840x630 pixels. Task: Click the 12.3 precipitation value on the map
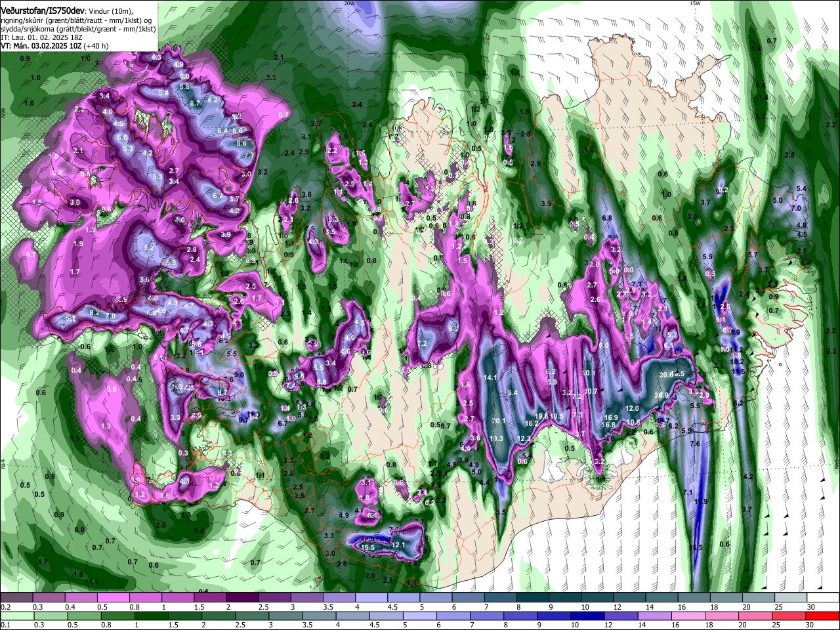[524, 439]
